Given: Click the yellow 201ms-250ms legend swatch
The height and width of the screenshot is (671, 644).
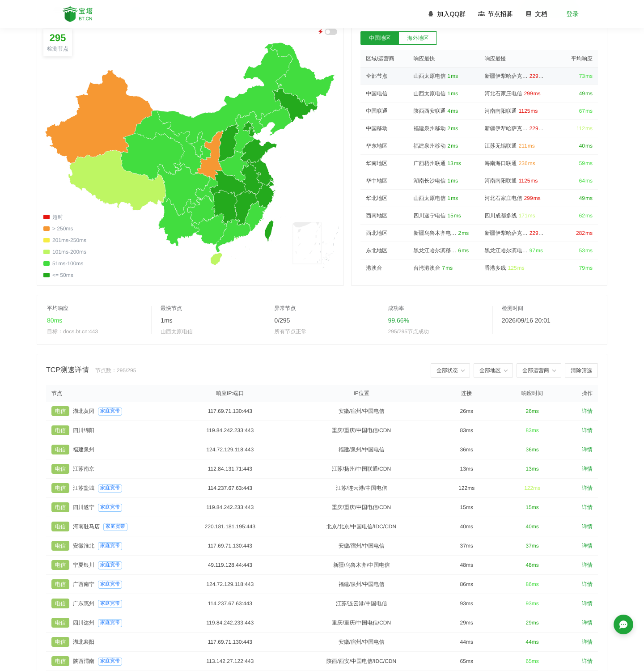Looking at the screenshot, I should point(47,240).
